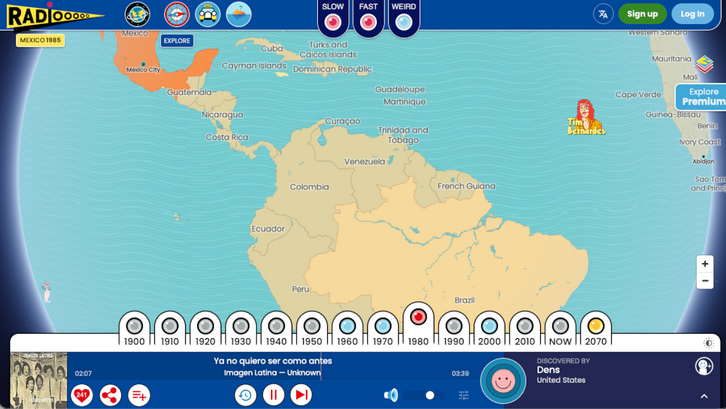This screenshot has width=726, height=409.
Task: Share the current song
Action: tap(110, 395)
